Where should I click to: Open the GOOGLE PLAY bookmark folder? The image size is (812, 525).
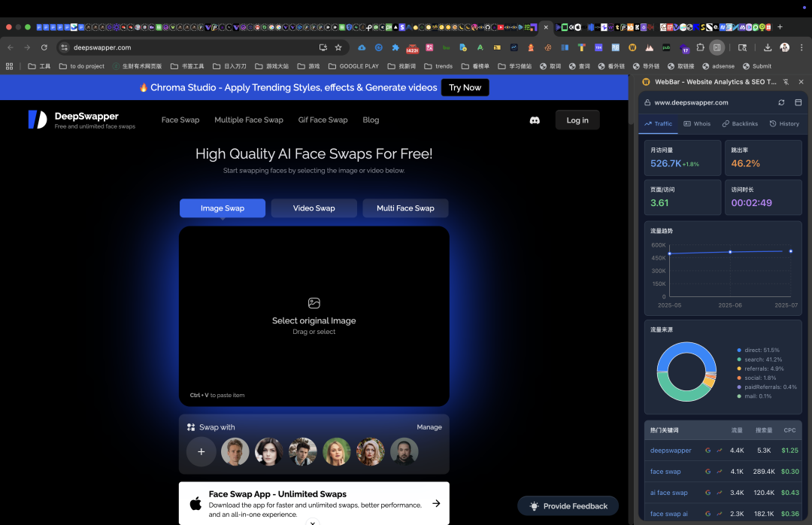click(x=353, y=66)
